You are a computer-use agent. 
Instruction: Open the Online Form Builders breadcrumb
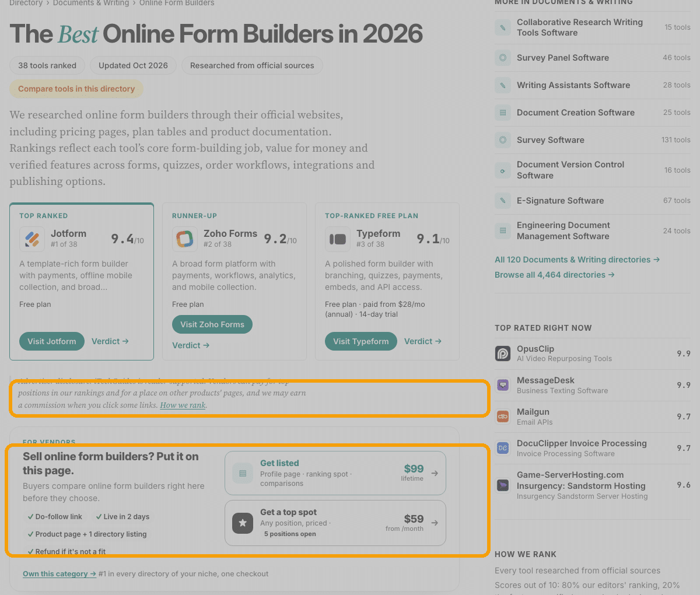tap(177, 3)
